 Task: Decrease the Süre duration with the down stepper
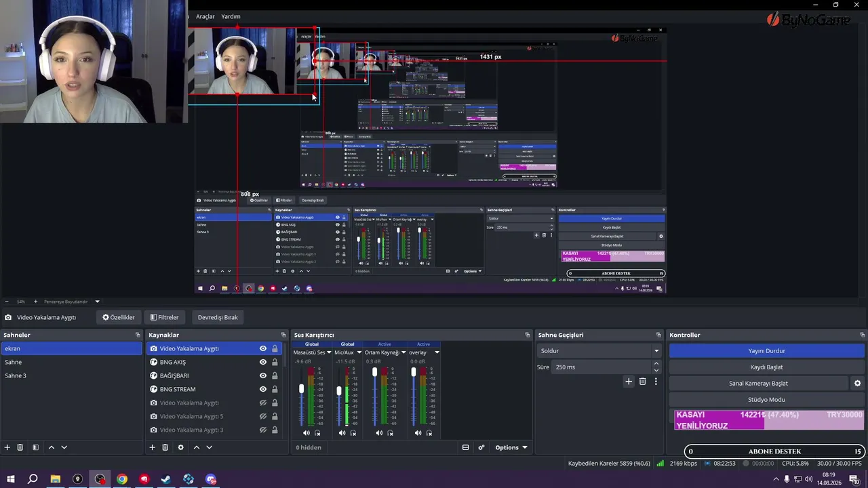tap(656, 370)
